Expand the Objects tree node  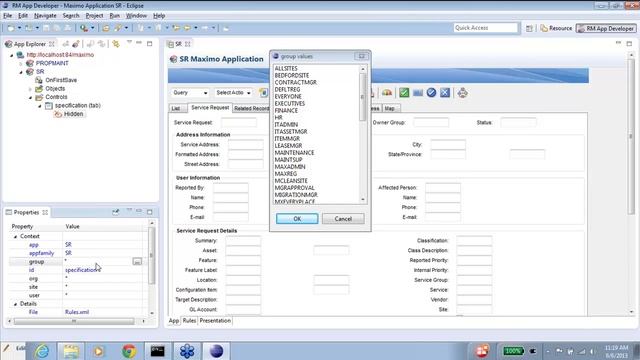tap(30, 89)
